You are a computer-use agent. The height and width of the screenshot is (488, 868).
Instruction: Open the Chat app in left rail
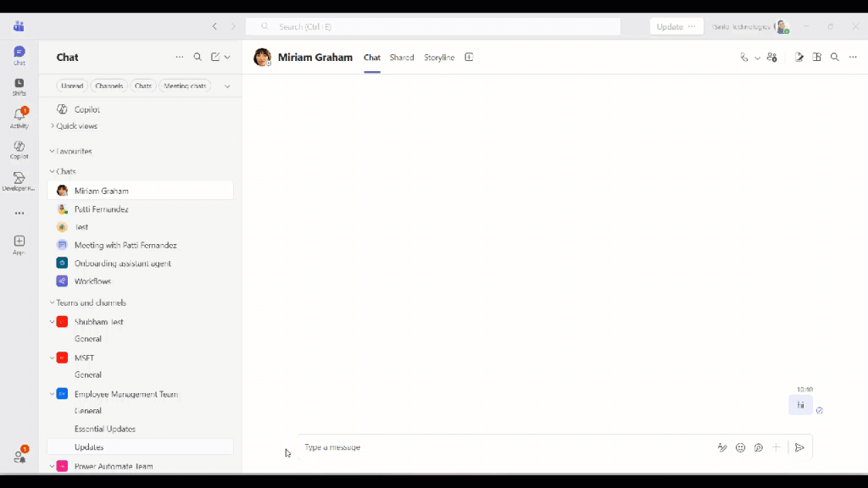(x=19, y=55)
